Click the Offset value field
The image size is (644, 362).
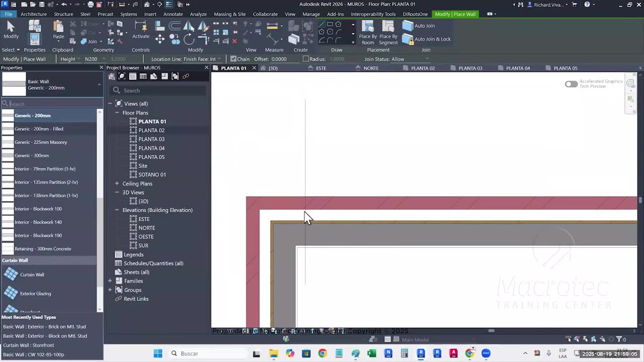coord(285,59)
